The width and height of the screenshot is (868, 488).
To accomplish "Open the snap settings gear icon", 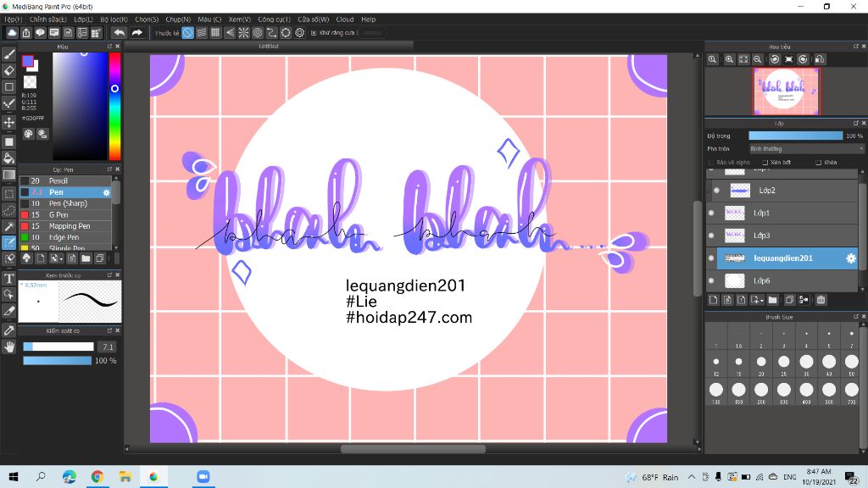I will click(299, 33).
